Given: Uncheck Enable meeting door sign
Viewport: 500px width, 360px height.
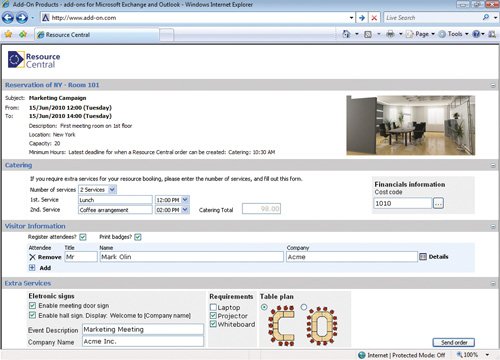Looking at the screenshot, I should (x=32, y=305).
